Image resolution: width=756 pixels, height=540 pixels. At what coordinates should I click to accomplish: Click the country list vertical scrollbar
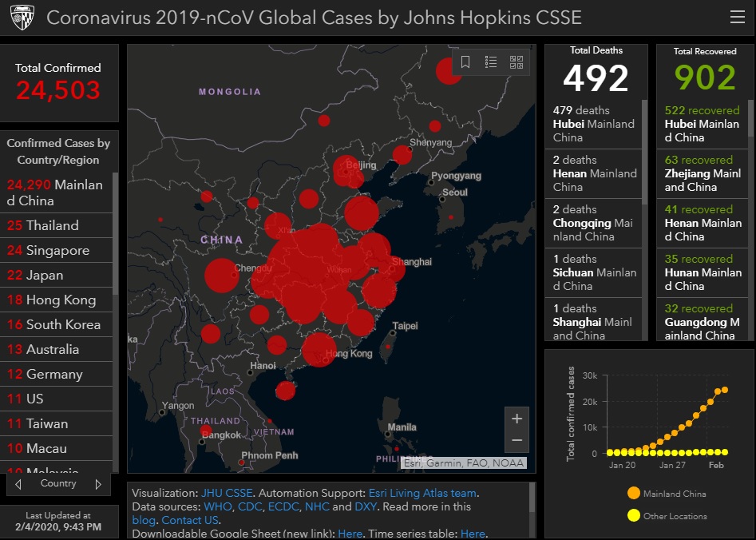115,234
